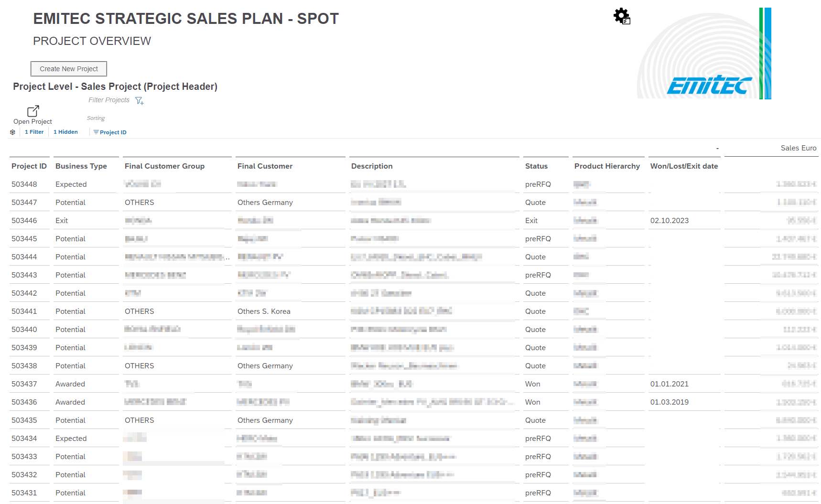Viewport: 821px width, 504px height.
Task: Click the Sales Euro column header
Action: pyautogui.click(x=798, y=148)
